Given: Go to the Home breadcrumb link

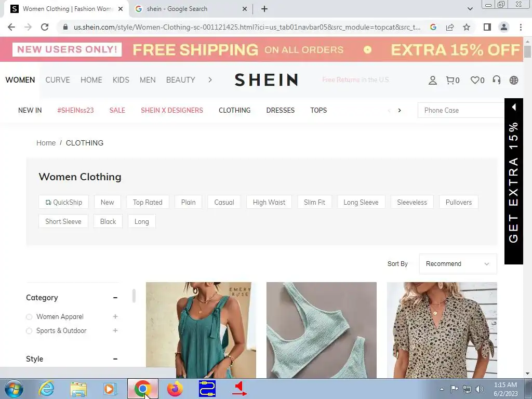Looking at the screenshot, I should 46,143.
